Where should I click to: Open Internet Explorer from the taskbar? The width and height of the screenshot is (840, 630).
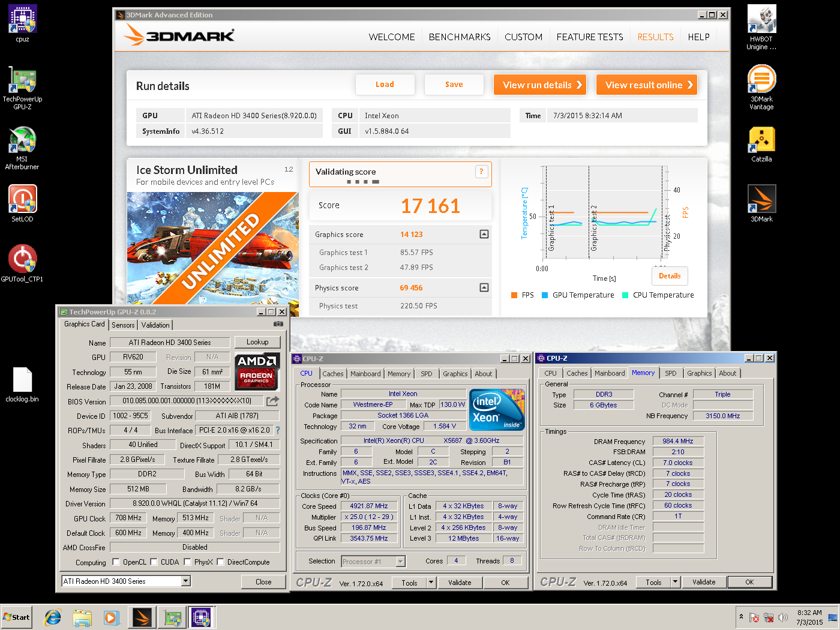53,617
